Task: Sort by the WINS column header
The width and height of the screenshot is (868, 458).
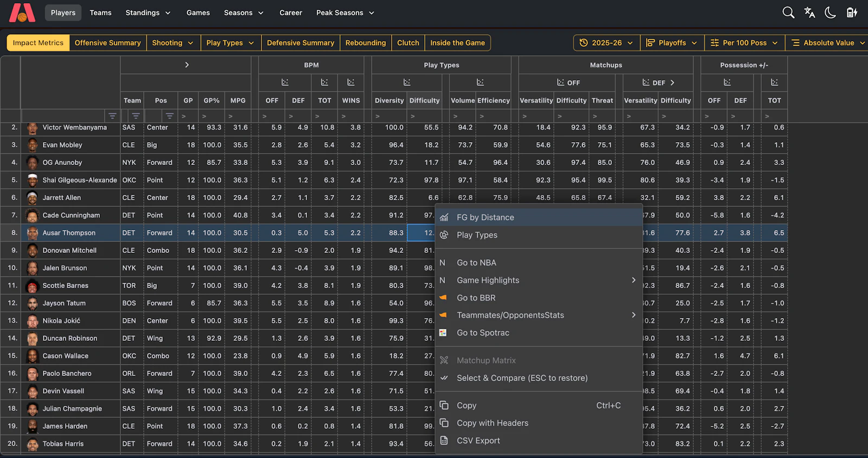Action: 351,100
